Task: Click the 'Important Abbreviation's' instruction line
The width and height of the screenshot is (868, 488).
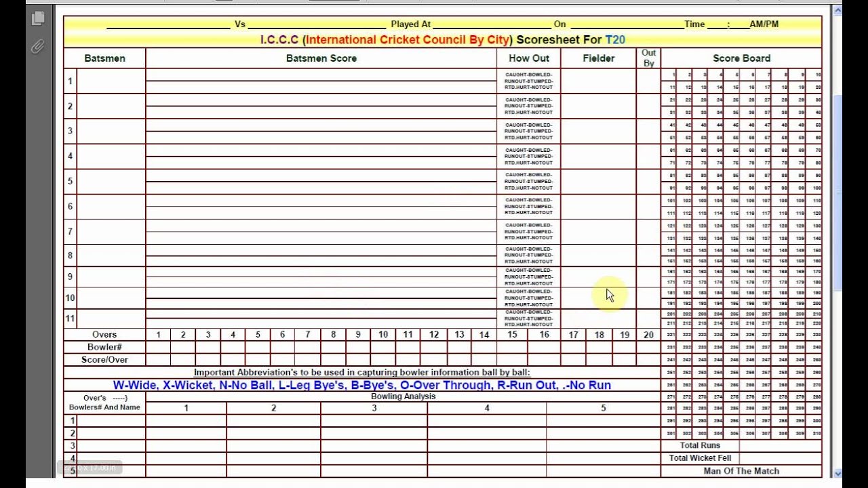Action: (x=361, y=373)
